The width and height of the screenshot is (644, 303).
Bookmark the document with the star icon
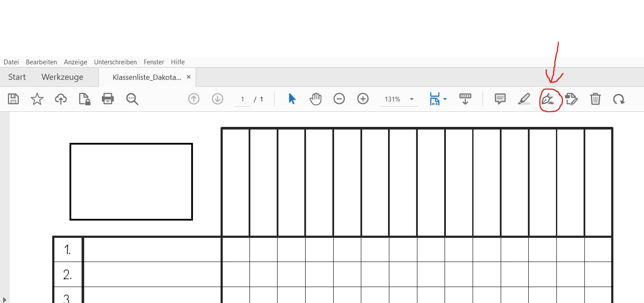37,99
